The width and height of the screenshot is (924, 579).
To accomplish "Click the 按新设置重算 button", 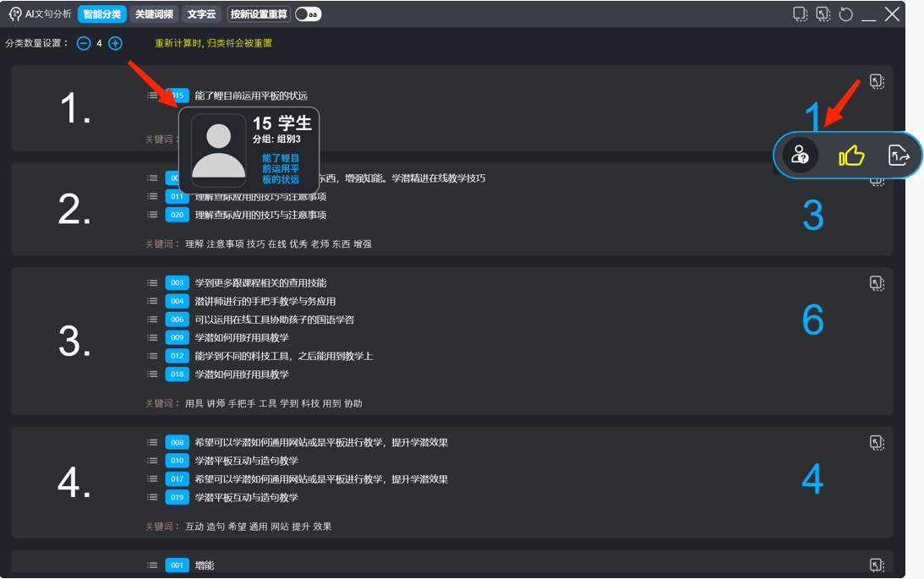I will (259, 14).
